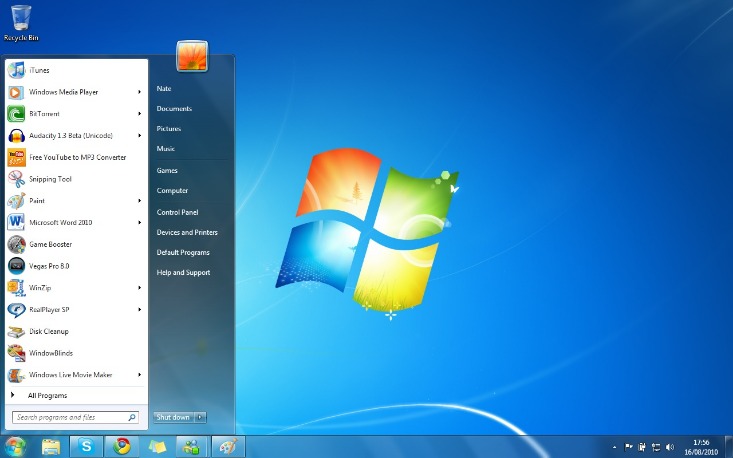Viewport: 733px width, 458px height.
Task: Open the Recycle Bin desktop icon
Action: 21,23
